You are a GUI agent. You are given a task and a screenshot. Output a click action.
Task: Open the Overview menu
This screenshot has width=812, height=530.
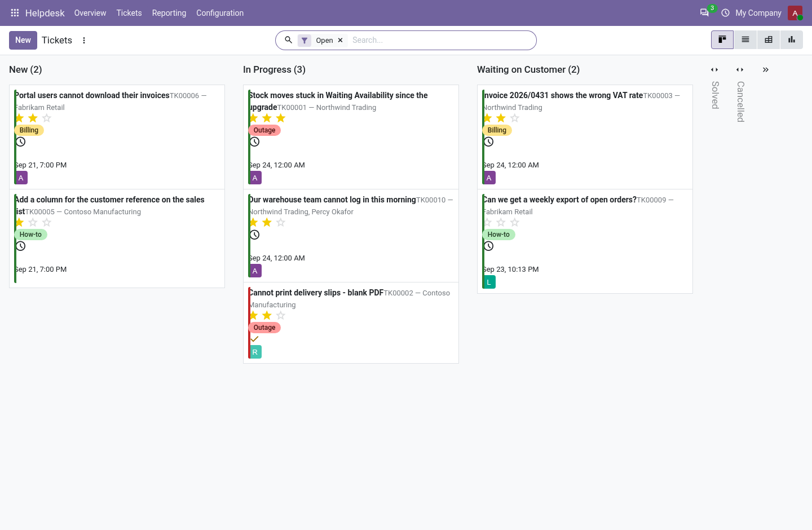[x=90, y=12]
